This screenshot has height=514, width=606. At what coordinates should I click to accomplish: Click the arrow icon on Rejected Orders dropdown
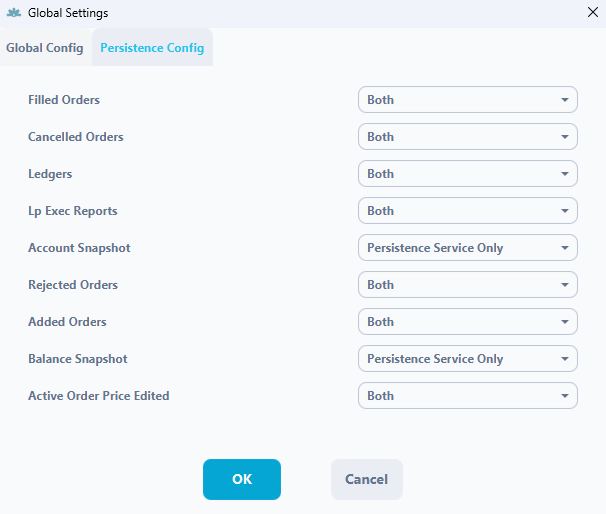click(x=565, y=285)
